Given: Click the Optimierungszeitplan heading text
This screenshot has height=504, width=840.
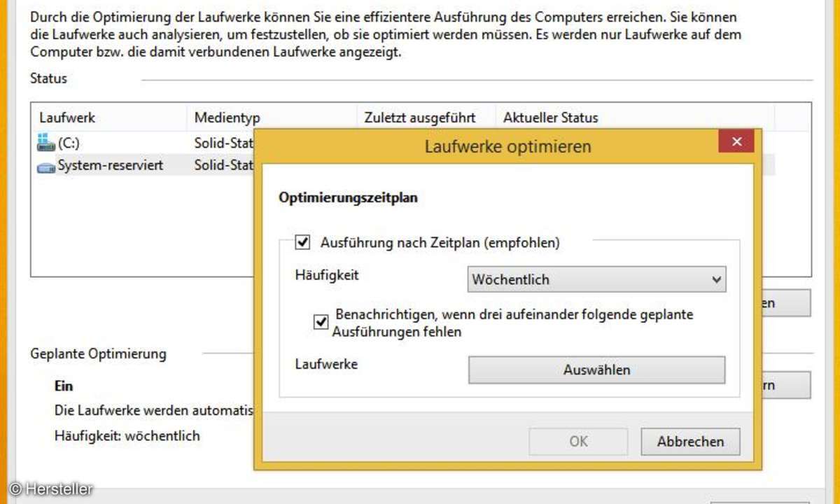Looking at the screenshot, I should pyautogui.click(x=348, y=198).
